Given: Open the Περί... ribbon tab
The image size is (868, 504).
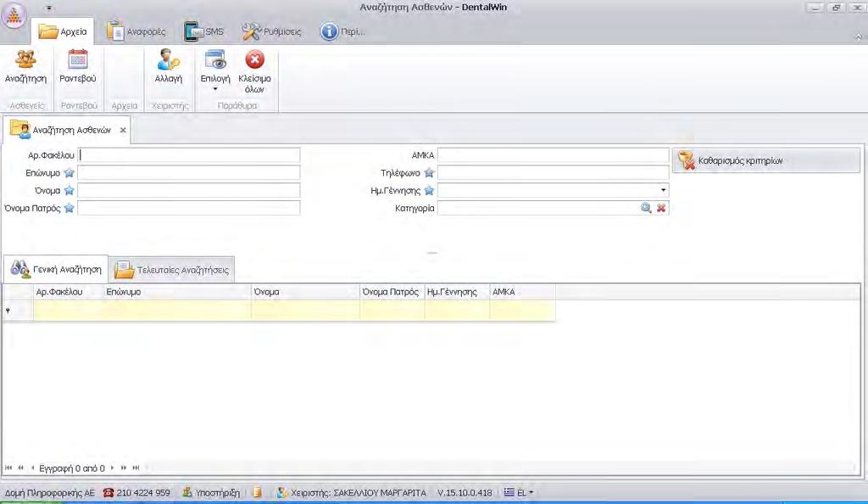Looking at the screenshot, I should pyautogui.click(x=342, y=31).
